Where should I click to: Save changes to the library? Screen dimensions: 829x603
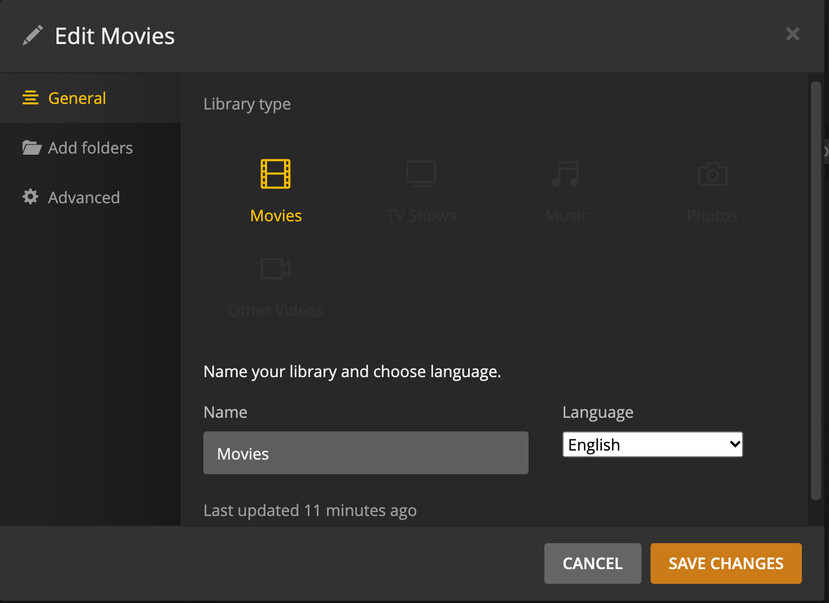[725, 563]
